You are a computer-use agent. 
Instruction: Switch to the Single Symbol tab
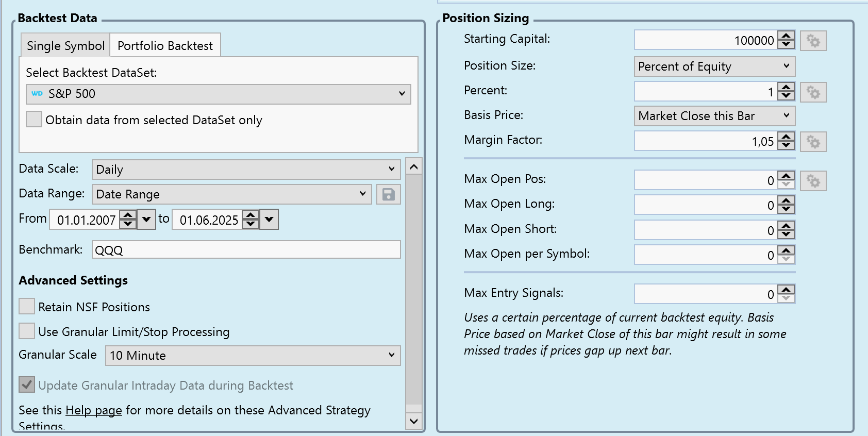click(65, 46)
